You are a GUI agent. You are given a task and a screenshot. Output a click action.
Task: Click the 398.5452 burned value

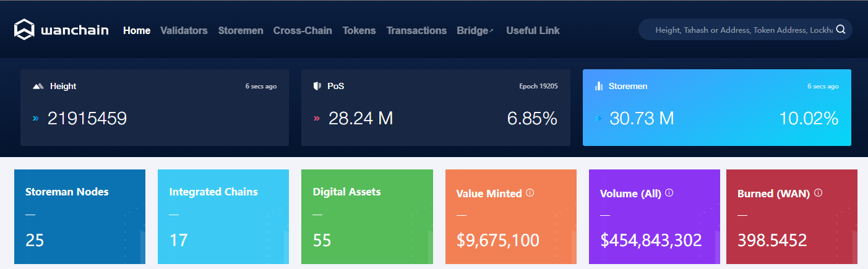pos(772,240)
